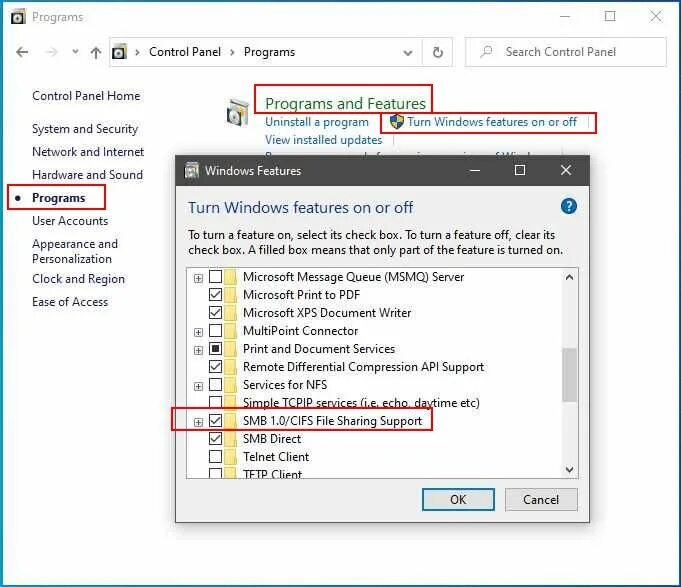
Task: Click the Windows Features dialog title icon
Action: pyautogui.click(x=192, y=171)
